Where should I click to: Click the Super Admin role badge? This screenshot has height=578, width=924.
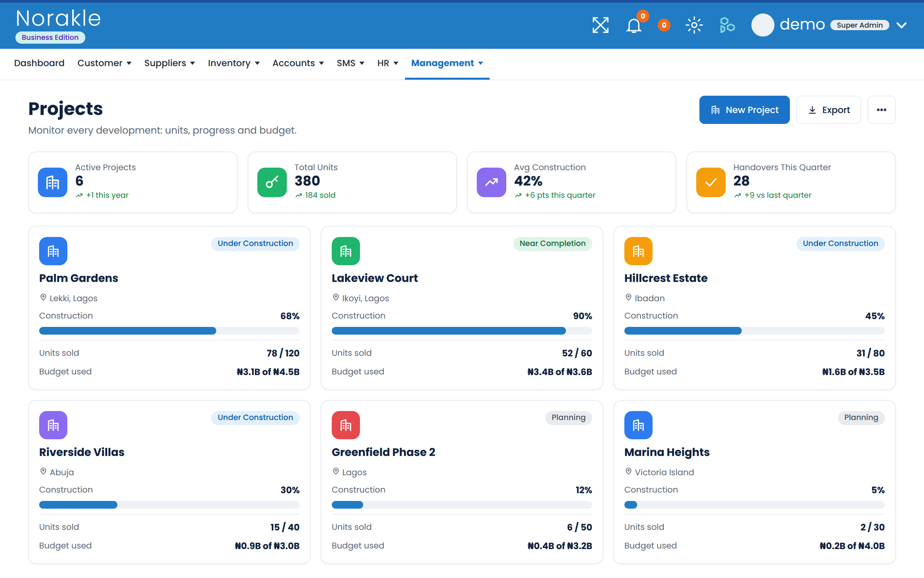tap(860, 25)
